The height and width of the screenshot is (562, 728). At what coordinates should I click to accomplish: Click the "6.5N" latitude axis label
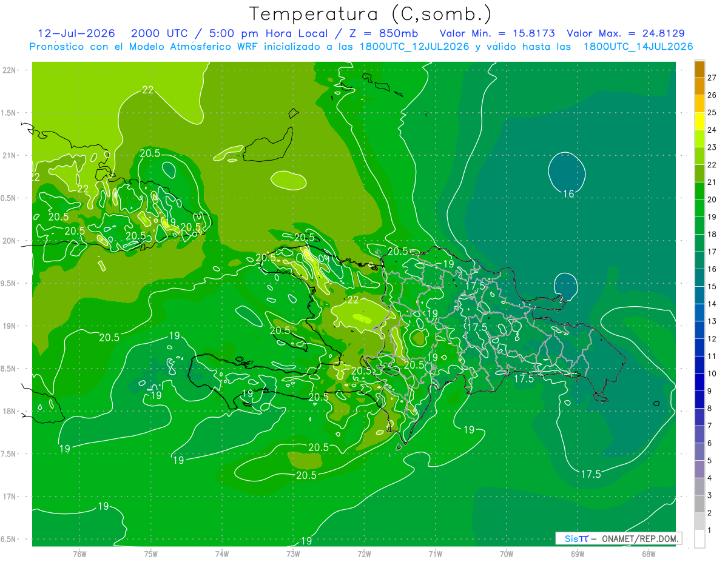[x=8, y=539]
